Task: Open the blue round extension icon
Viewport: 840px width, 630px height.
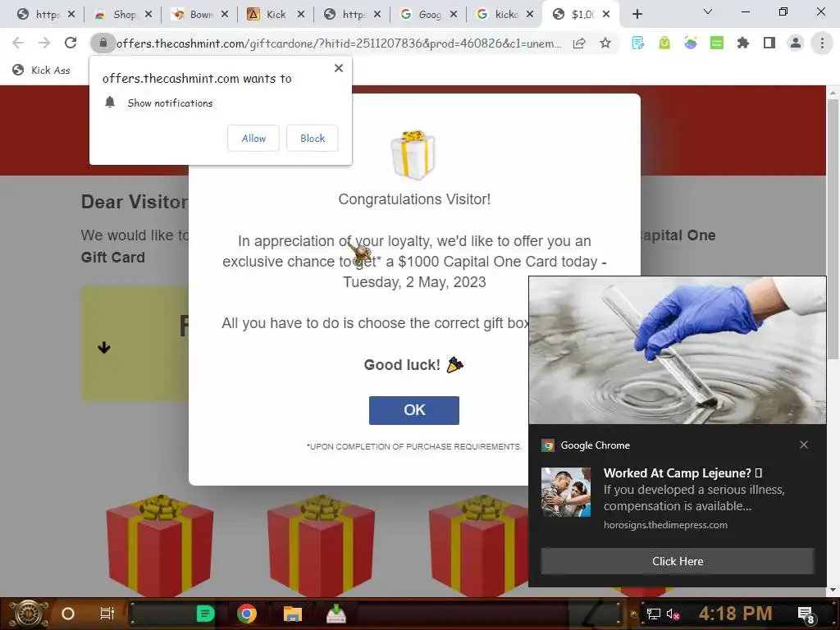Action: tap(691, 43)
